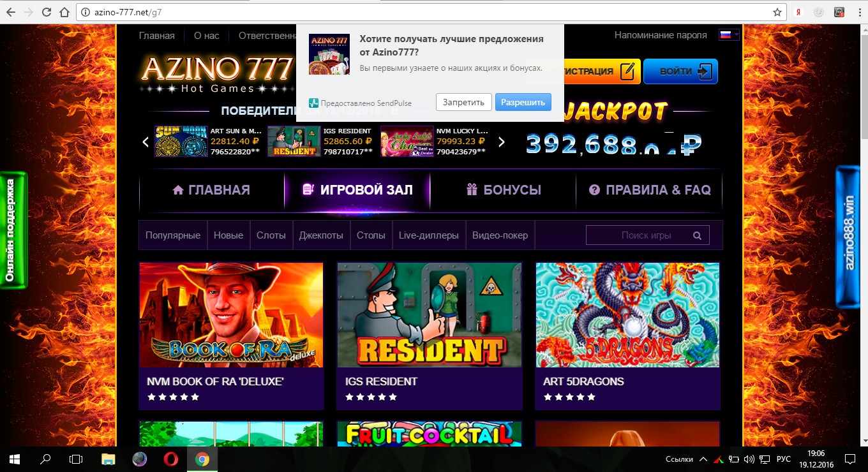Filter games by Столы
The width and height of the screenshot is (868, 472).
coord(371,235)
